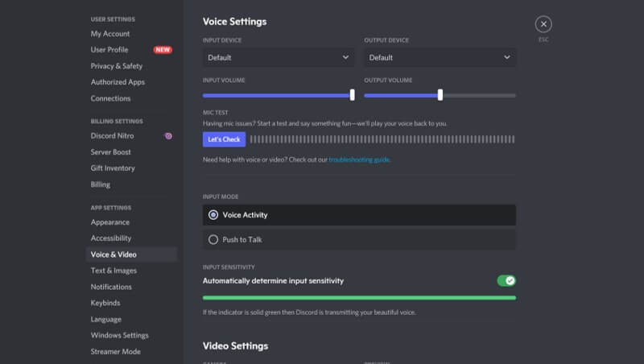The image size is (644, 364).
Task: Click the ESC close circle icon
Action: pyautogui.click(x=543, y=24)
